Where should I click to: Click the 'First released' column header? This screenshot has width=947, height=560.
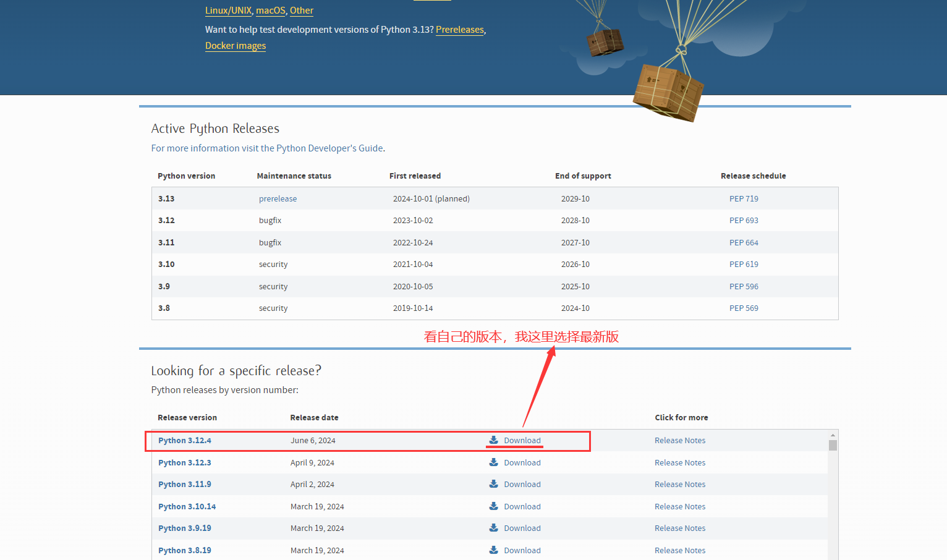[415, 176]
